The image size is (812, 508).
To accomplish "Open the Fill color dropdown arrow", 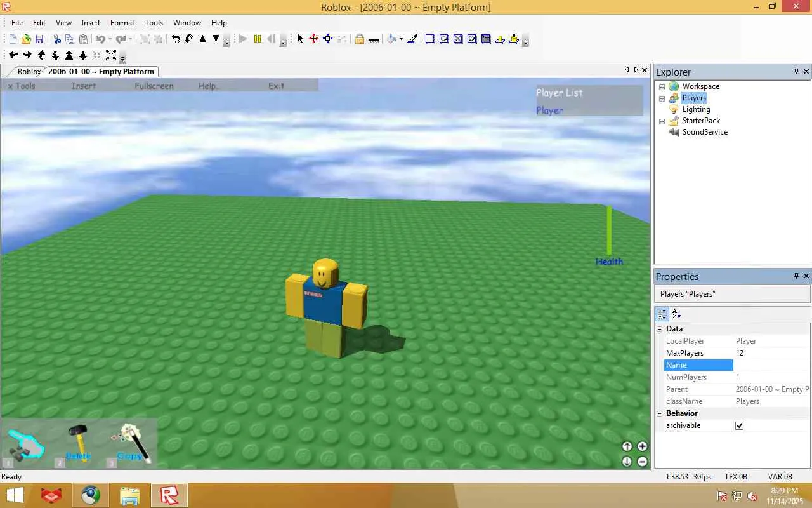I will [401, 39].
